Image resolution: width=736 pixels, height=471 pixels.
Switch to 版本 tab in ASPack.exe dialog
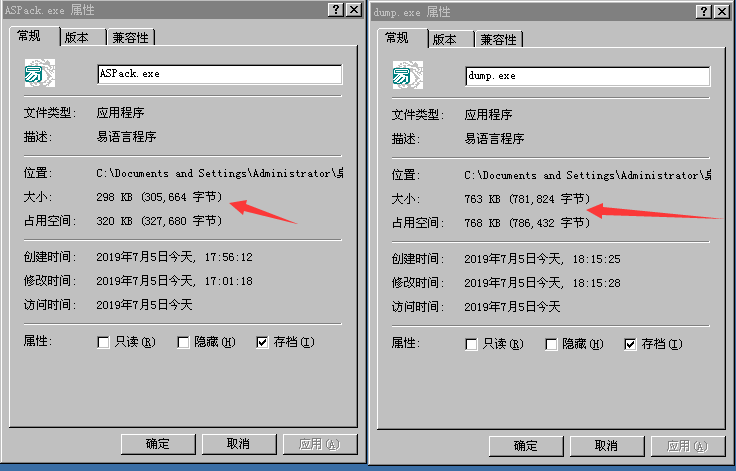[x=83, y=38]
